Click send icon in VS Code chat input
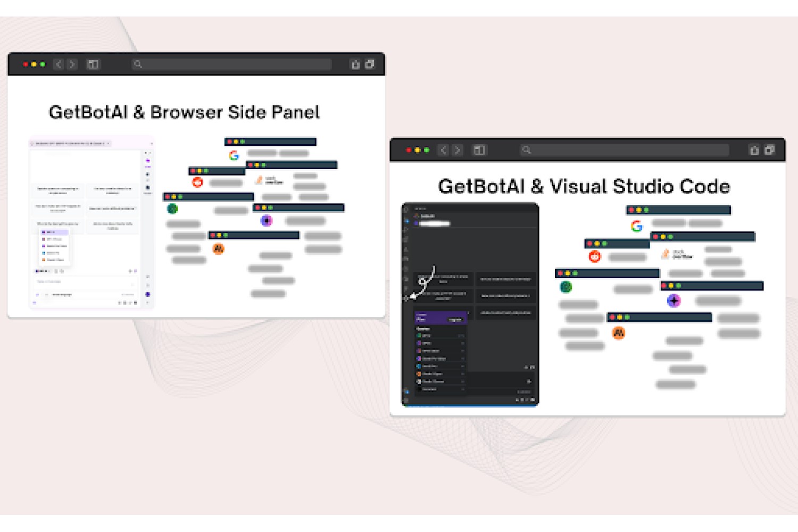Image resolution: width=798 pixels, height=532 pixels. click(529, 381)
